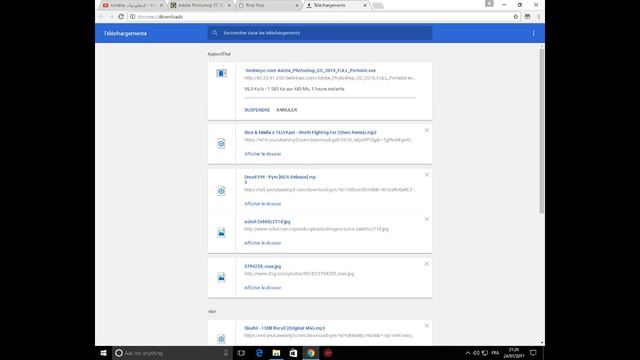The image size is (640, 360).
Task: Switch to the YouTube tab
Action: coord(132,5)
